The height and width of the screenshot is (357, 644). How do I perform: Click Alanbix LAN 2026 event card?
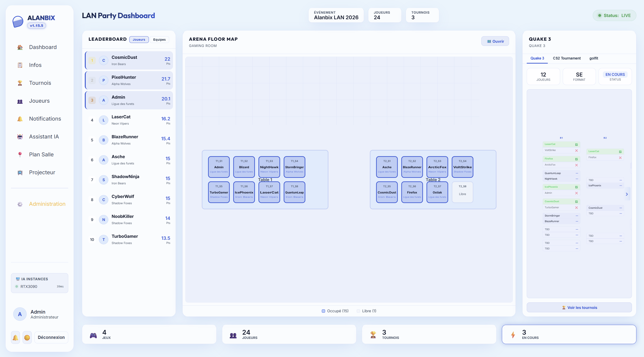[x=336, y=15]
